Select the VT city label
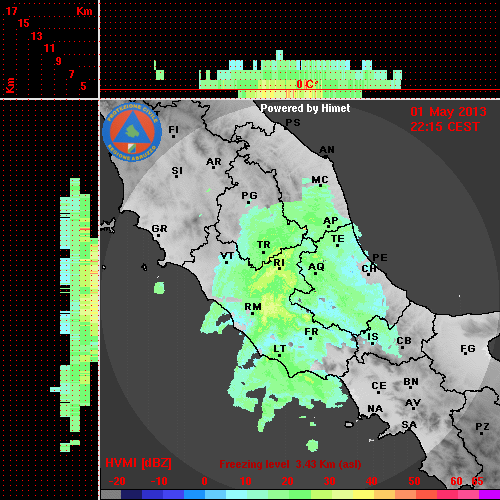500x500 pixels. pos(227,256)
